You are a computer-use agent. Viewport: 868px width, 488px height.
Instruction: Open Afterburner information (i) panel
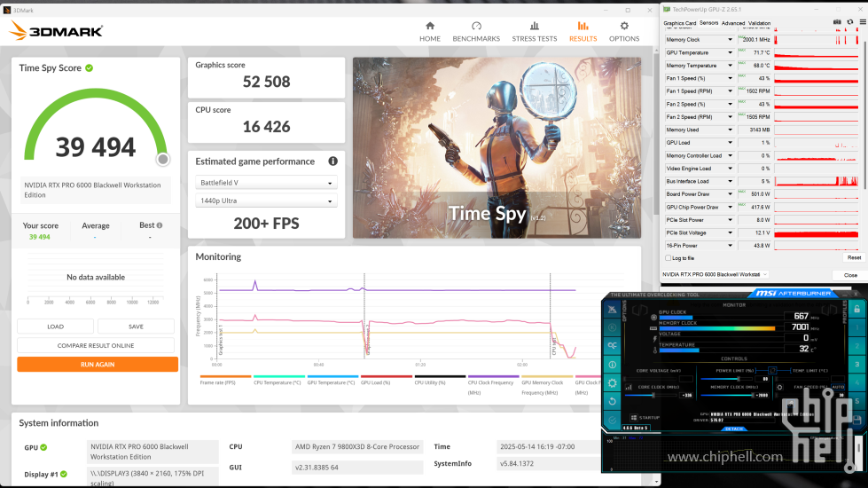click(612, 365)
